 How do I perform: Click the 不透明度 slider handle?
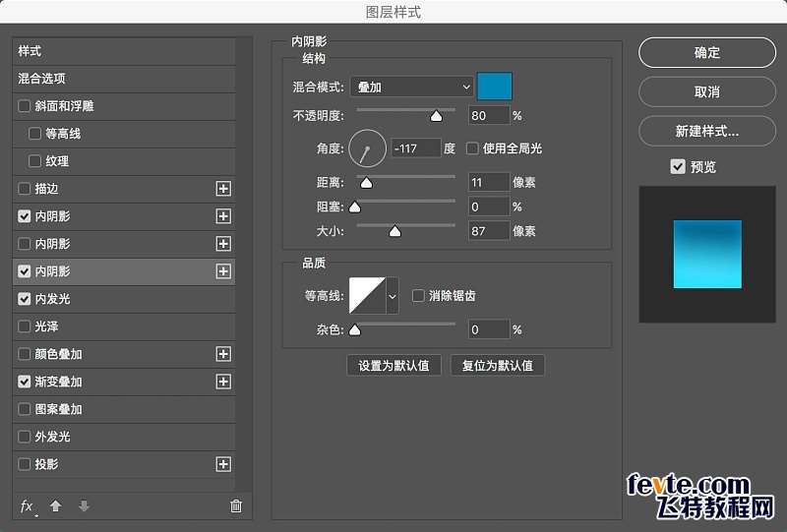[x=436, y=116]
